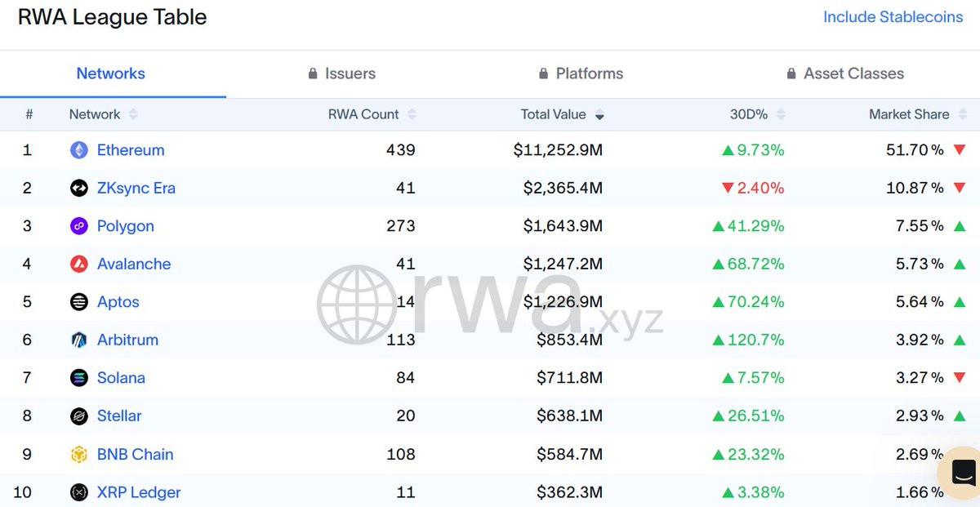Click Ethereum's market share 51.70%
Image resolution: width=980 pixels, height=507 pixels.
point(915,150)
